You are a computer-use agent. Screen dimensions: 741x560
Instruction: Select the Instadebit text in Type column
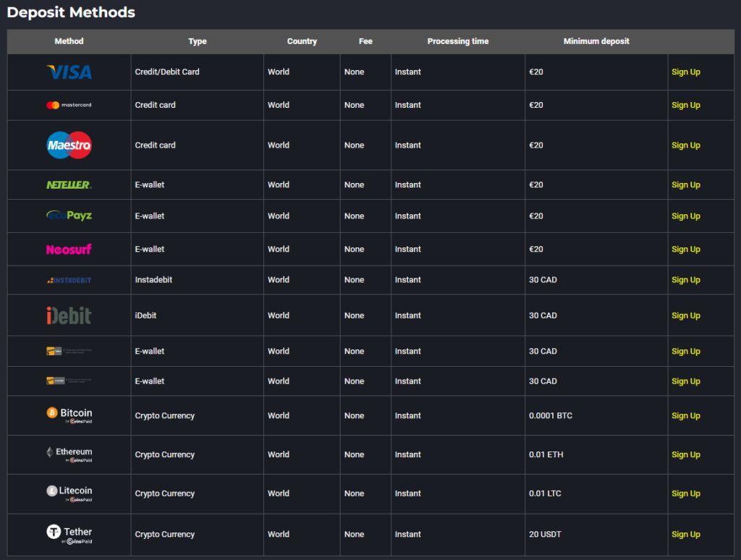153,280
